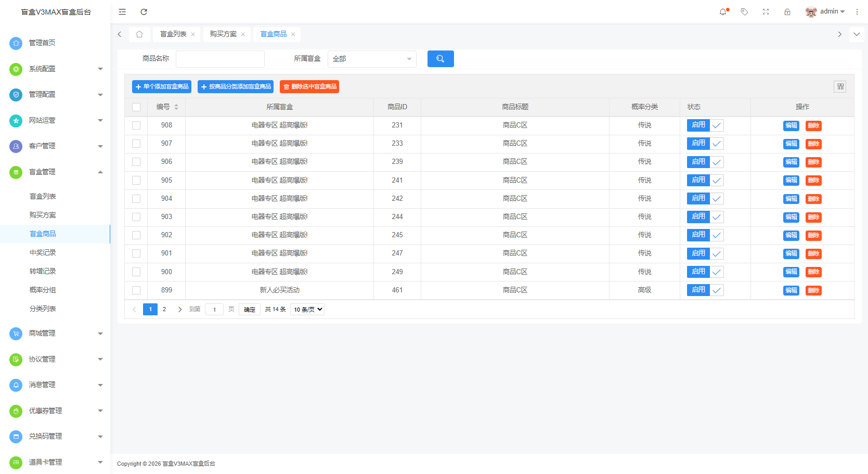Click the blue search magnifier button
868x474 pixels.
click(441, 59)
